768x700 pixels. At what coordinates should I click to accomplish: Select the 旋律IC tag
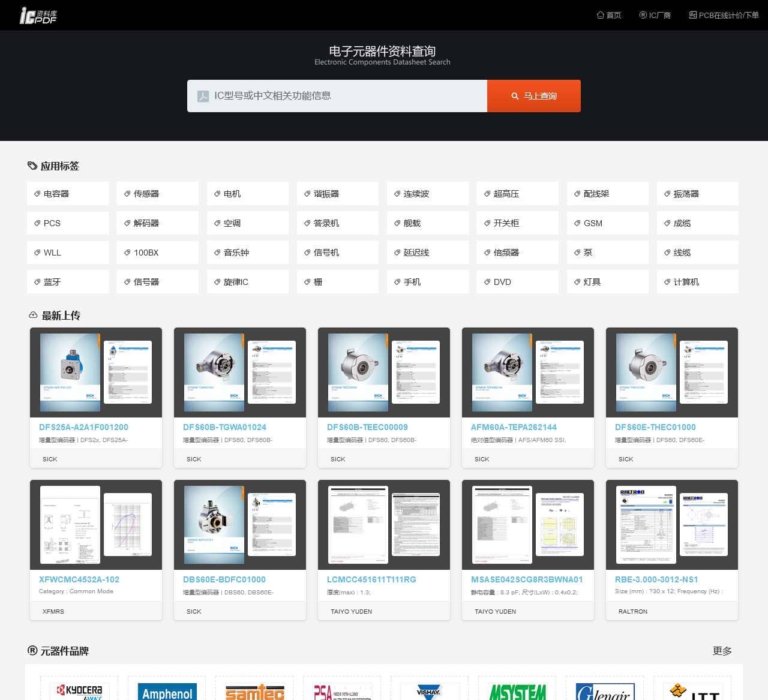[248, 282]
